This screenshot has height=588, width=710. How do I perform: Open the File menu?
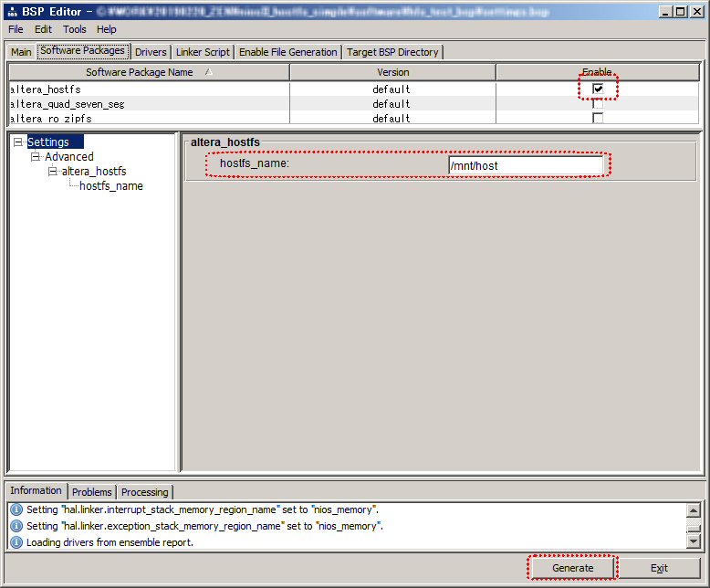16,29
